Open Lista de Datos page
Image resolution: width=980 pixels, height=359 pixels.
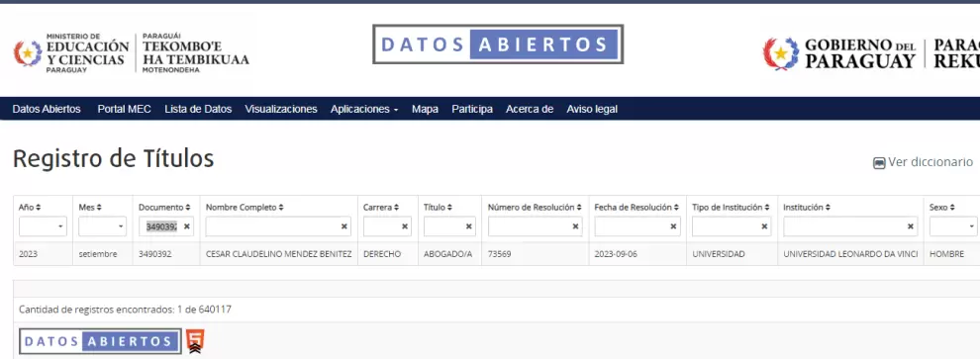click(x=198, y=109)
